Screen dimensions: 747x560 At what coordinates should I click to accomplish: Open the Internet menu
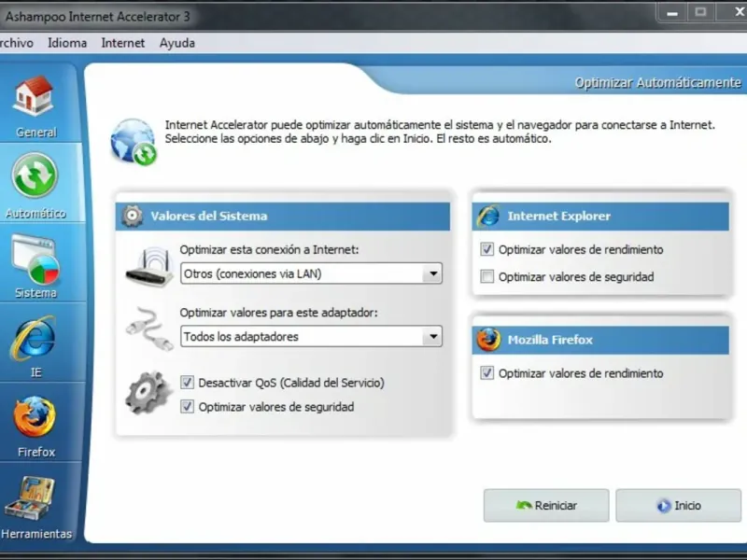pyautogui.click(x=123, y=43)
